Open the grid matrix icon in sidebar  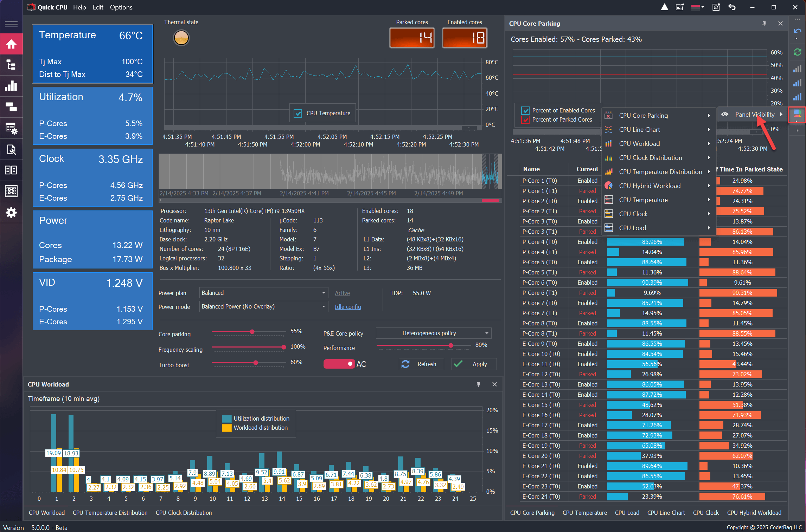[x=11, y=191]
